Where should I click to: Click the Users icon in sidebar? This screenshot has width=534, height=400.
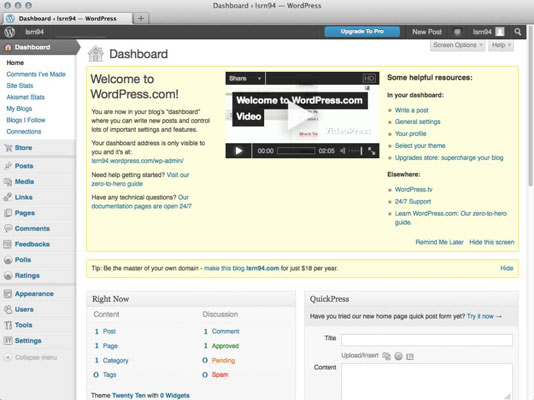(8, 309)
